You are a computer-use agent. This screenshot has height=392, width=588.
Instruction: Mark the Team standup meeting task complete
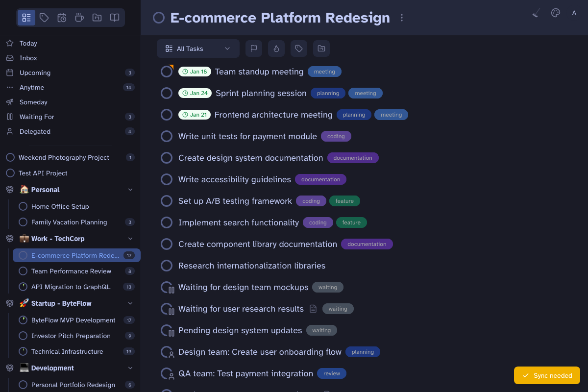tap(167, 71)
